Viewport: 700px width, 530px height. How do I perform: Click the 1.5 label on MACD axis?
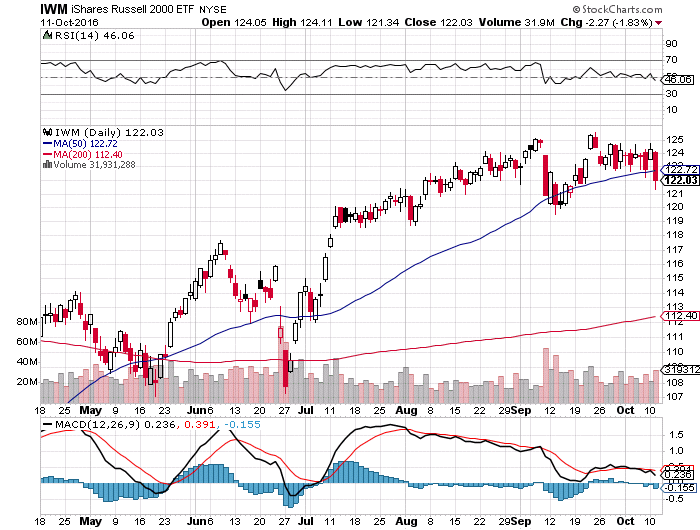point(677,435)
